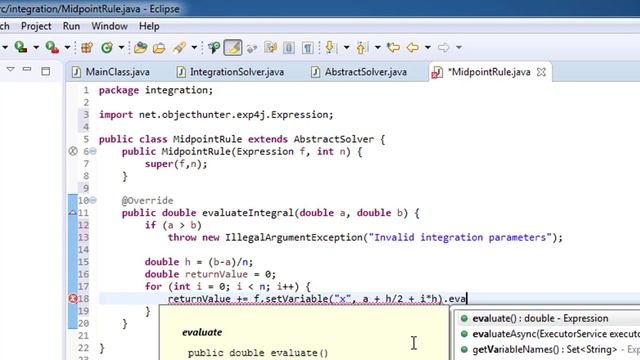Click the Previous Annotation arrow icon
This screenshot has height=360, width=640.
click(x=361, y=48)
